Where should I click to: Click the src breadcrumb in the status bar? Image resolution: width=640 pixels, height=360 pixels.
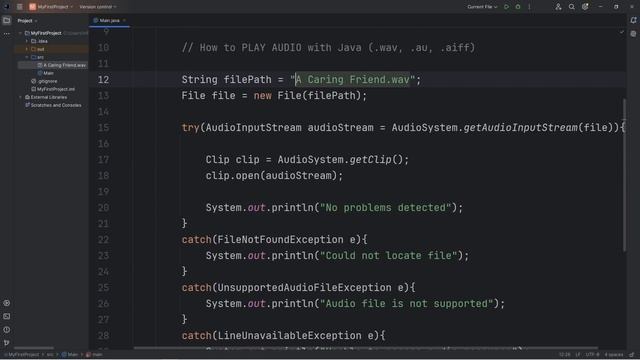point(50,355)
